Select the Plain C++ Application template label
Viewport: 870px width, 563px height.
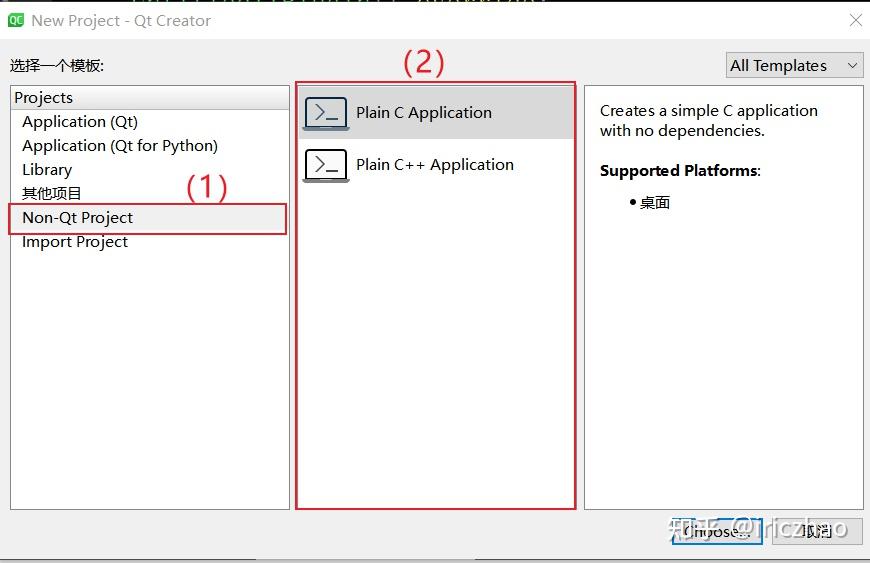pos(435,165)
